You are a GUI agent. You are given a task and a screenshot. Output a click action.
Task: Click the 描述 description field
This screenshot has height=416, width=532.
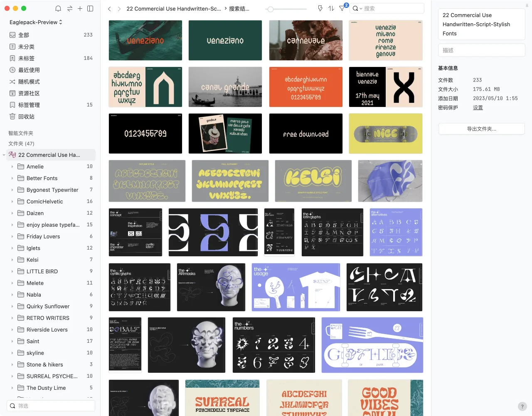(x=481, y=50)
